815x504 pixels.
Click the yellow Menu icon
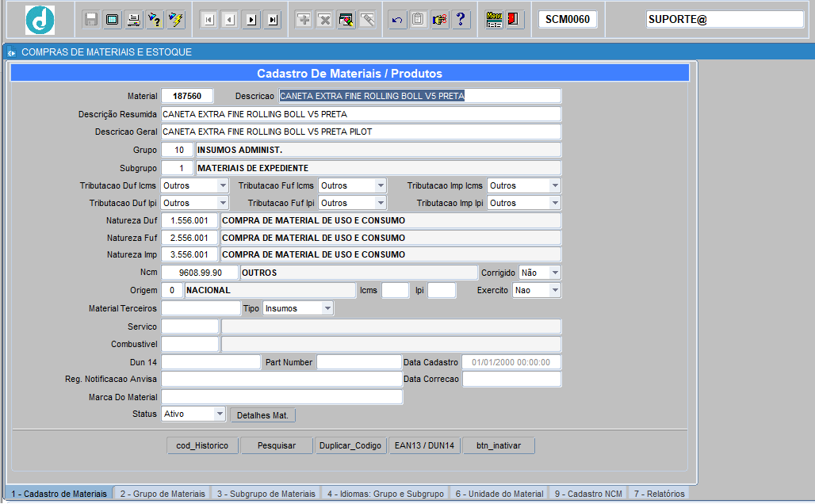point(494,20)
